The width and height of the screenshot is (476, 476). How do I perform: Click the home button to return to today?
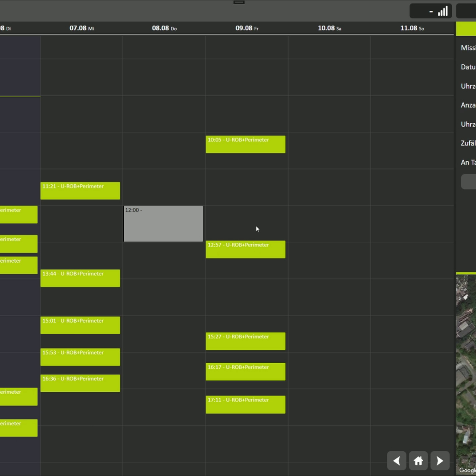[418, 460]
